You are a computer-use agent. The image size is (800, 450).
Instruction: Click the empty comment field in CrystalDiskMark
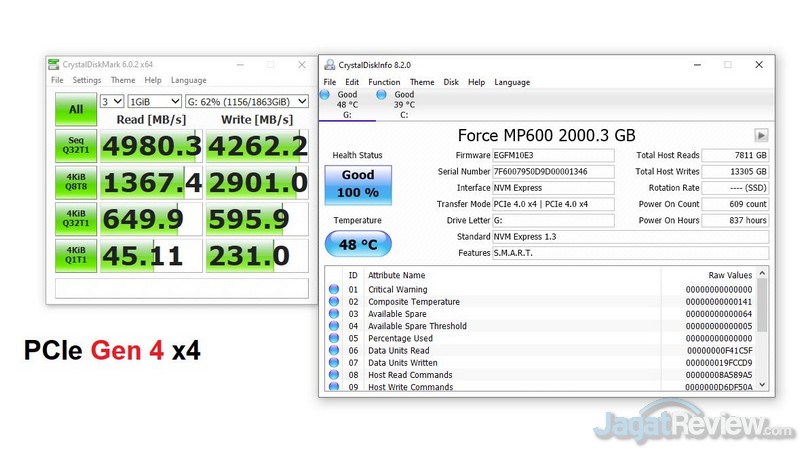(x=182, y=288)
